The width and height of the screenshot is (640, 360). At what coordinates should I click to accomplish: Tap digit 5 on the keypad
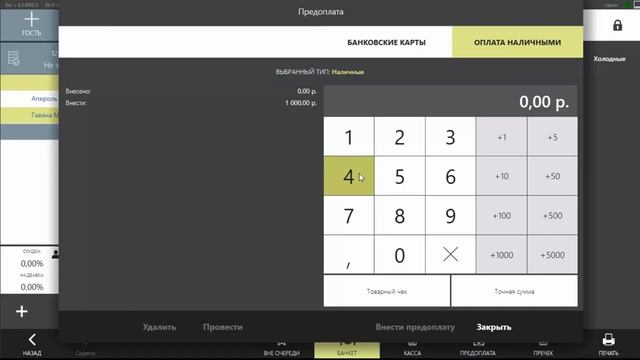(x=400, y=176)
